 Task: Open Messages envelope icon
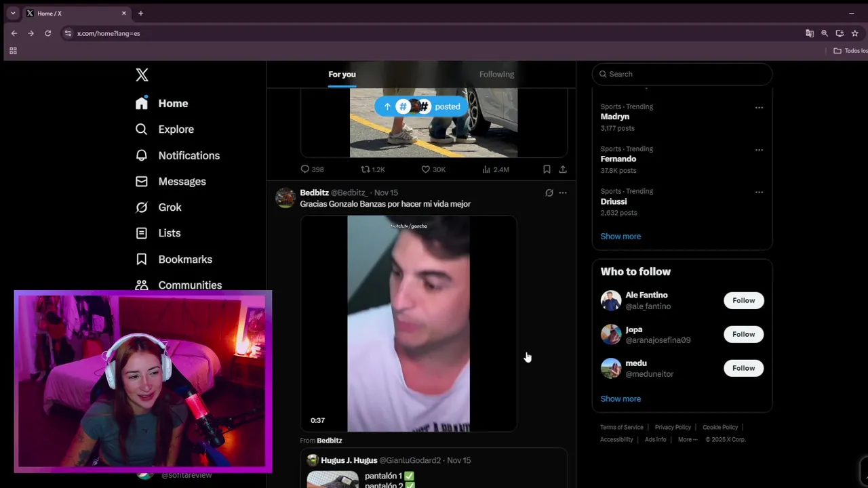(141, 181)
